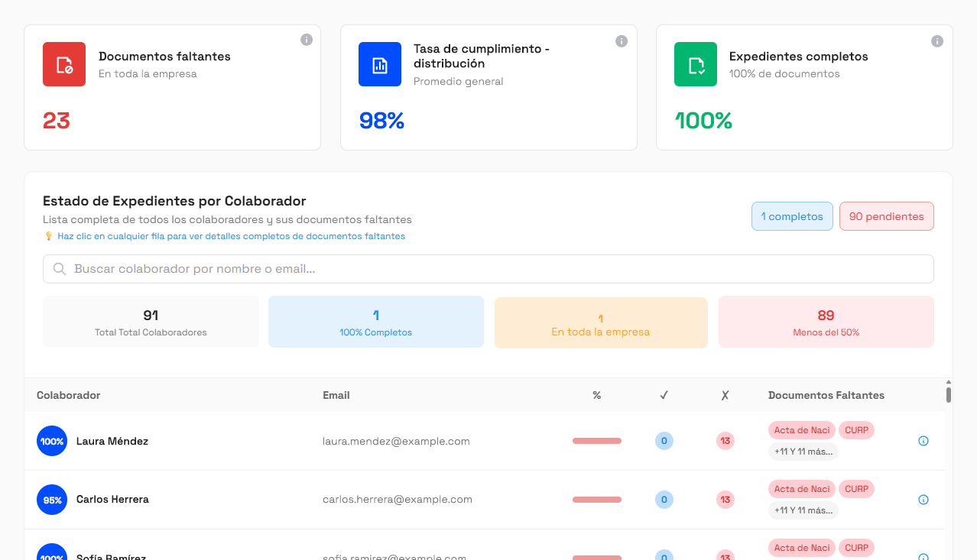Screen dimensions: 977x560
Task: Click Laura Méndez progress bar
Action: tap(597, 441)
